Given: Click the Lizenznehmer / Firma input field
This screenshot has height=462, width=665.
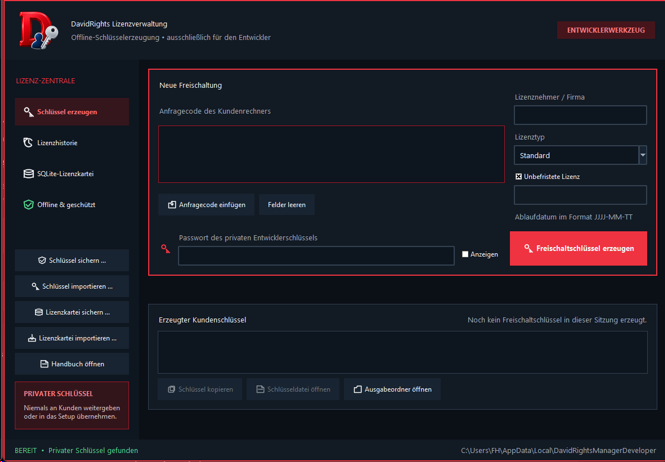Looking at the screenshot, I should point(580,115).
